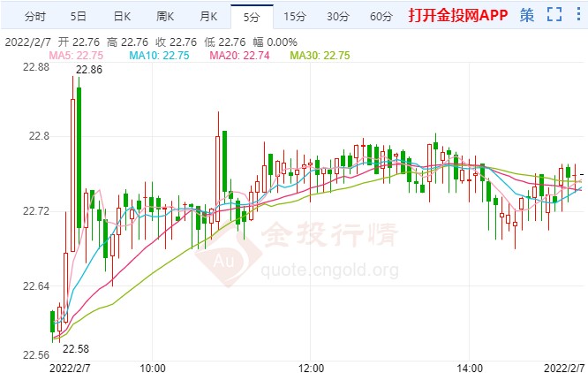Viewport: 588px width, 373px height.
Task: Click the tall green candle at 22.86 high
Action: tap(79, 157)
